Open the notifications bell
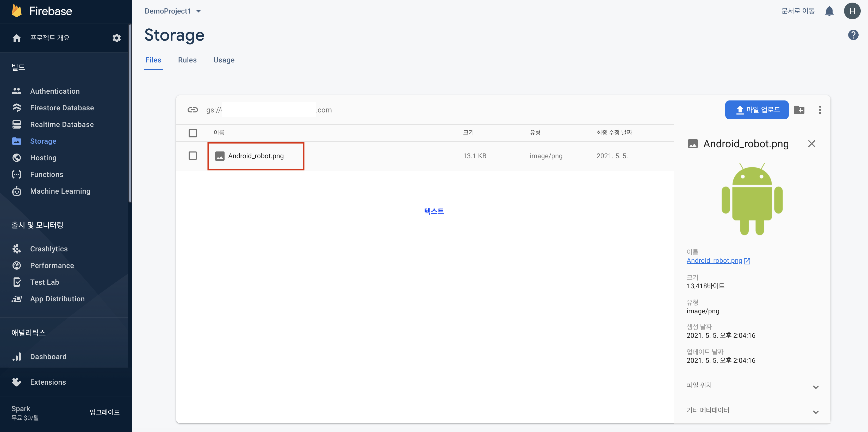This screenshot has width=868, height=432. [829, 11]
